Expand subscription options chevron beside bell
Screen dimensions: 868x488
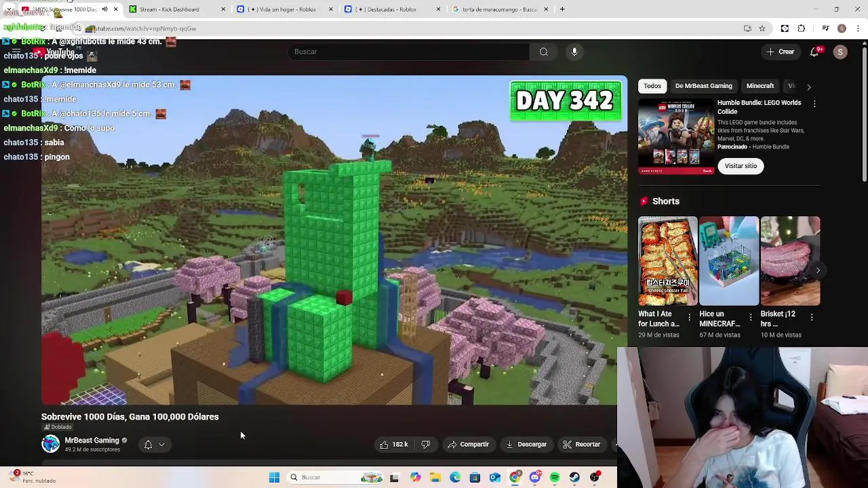tap(161, 445)
